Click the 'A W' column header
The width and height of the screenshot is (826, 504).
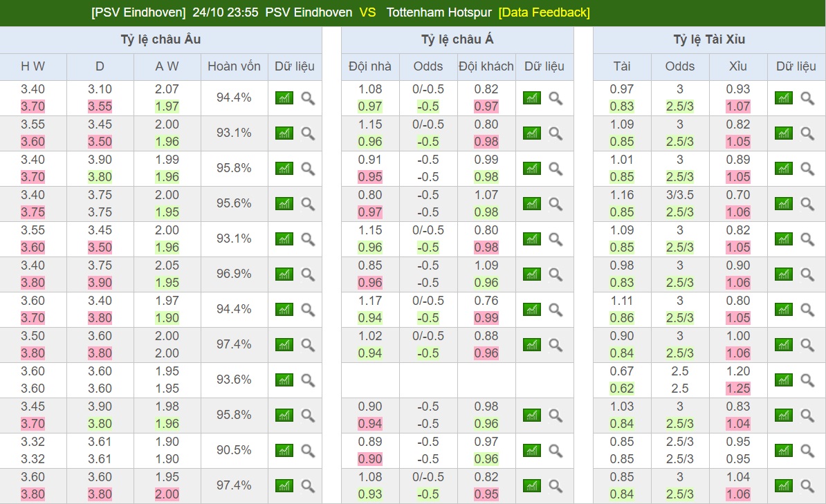coord(167,66)
